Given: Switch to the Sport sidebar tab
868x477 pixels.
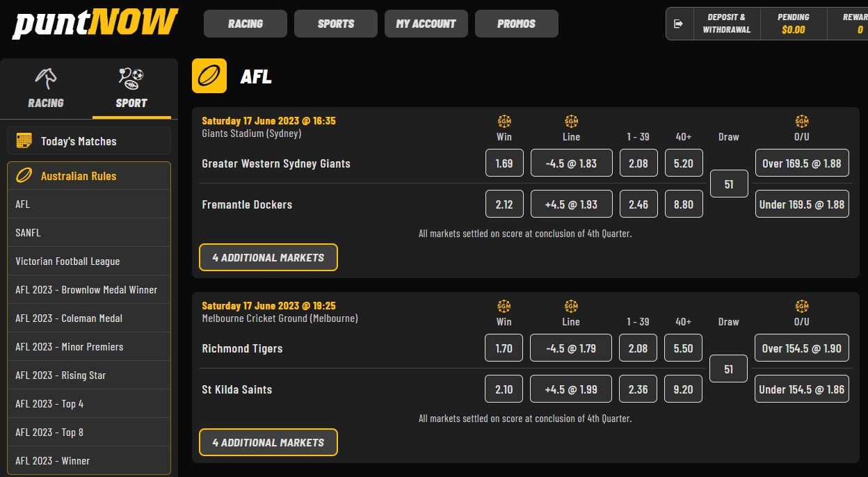Looking at the screenshot, I should tap(131, 88).
